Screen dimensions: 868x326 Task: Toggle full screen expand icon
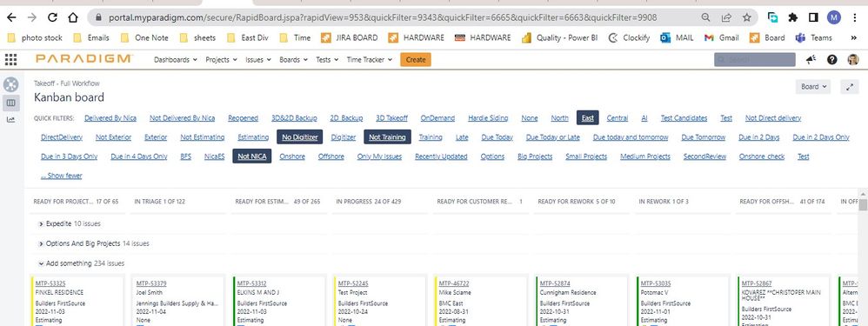click(849, 87)
